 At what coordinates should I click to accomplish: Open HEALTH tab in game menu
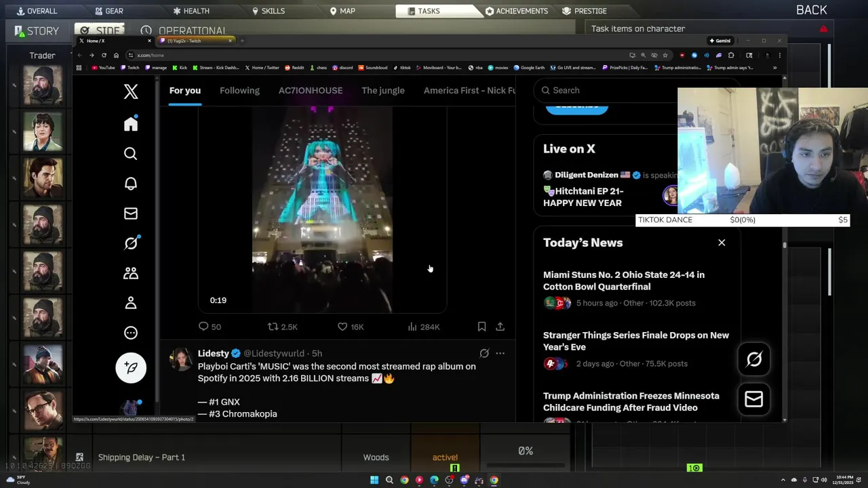tap(191, 11)
